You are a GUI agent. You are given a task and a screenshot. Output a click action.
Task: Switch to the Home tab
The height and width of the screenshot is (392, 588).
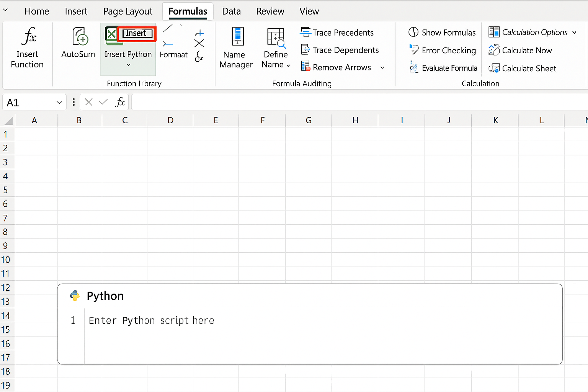(x=37, y=11)
